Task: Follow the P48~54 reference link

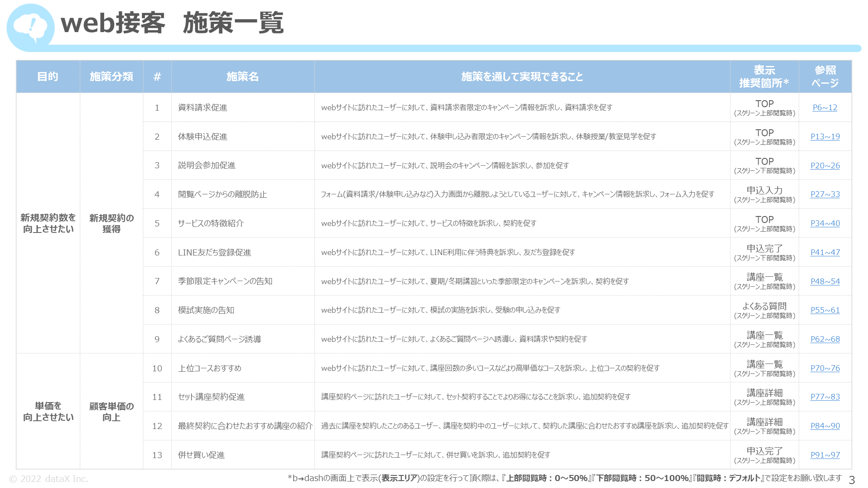Action: (825, 282)
